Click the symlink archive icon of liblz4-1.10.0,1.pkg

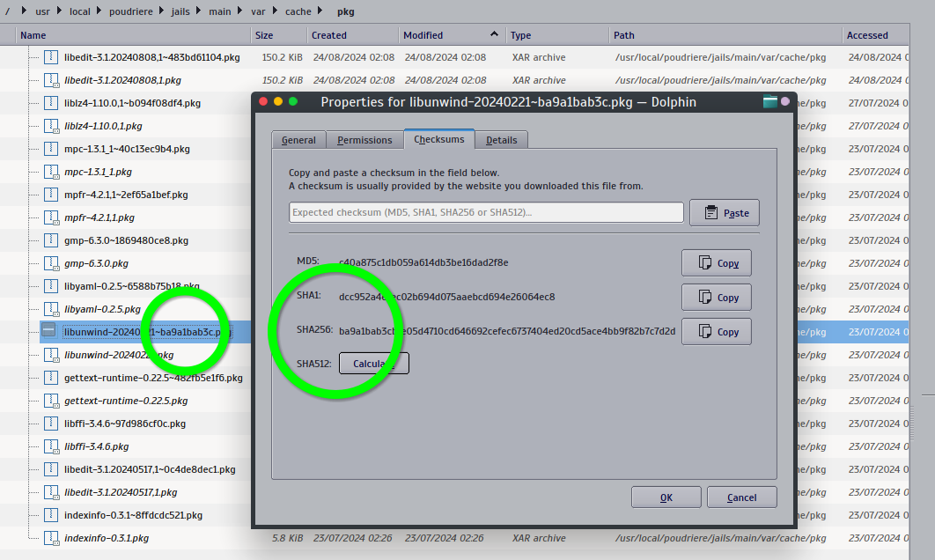[50, 126]
